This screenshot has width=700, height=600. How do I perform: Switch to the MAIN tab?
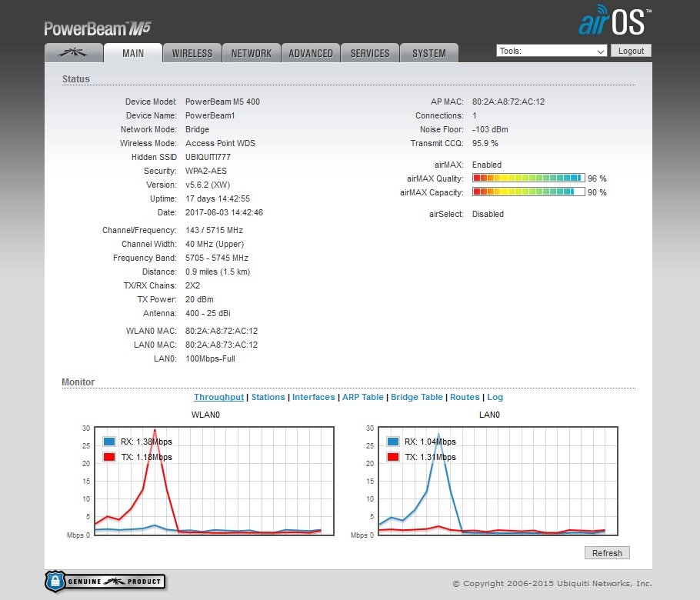pos(133,52)
